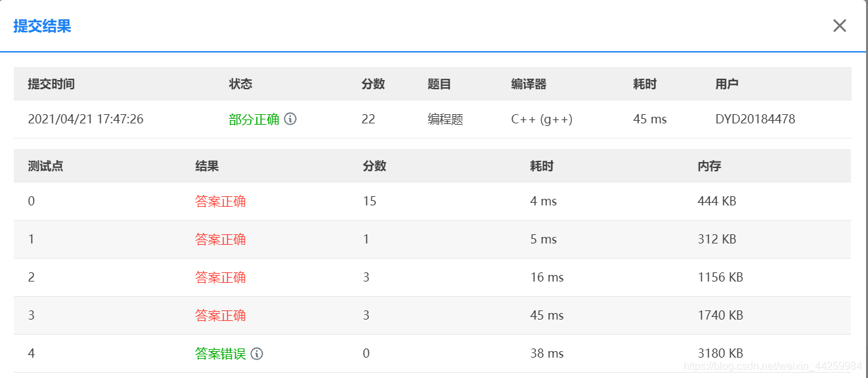Viewport: 868px width, 378px height.
Task: Click the 提交时间 column header
Action: pyautogui.click(x=51, y=84)
